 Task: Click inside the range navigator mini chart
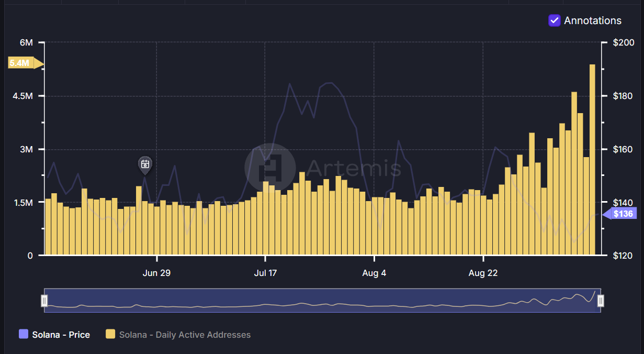322,301
